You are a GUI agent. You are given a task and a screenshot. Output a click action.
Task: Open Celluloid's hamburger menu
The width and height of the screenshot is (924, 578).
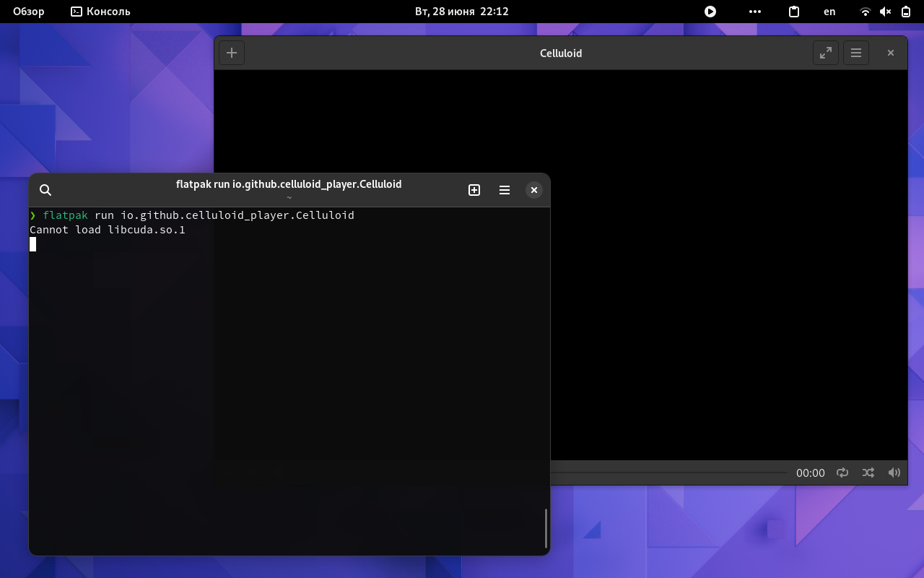pyautogui.click(x=855, y=52)
